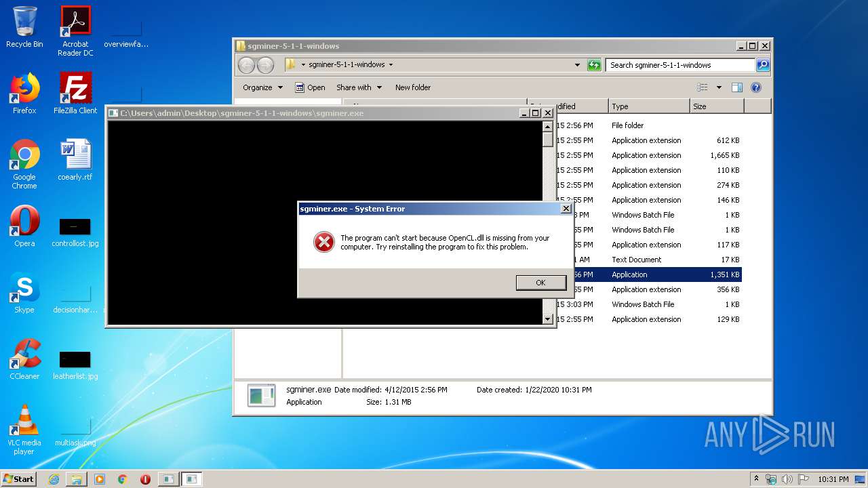This screenshot has width=868, height=488.
Task: Launch Opera from the desktop
Action: 24,226
